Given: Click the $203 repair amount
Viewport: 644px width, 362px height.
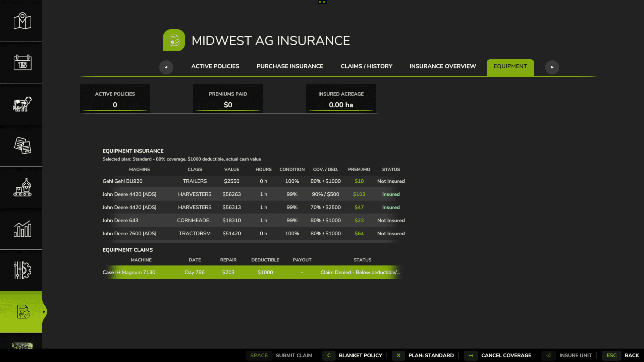Looking at the screenshot, I should pos(228,272).
